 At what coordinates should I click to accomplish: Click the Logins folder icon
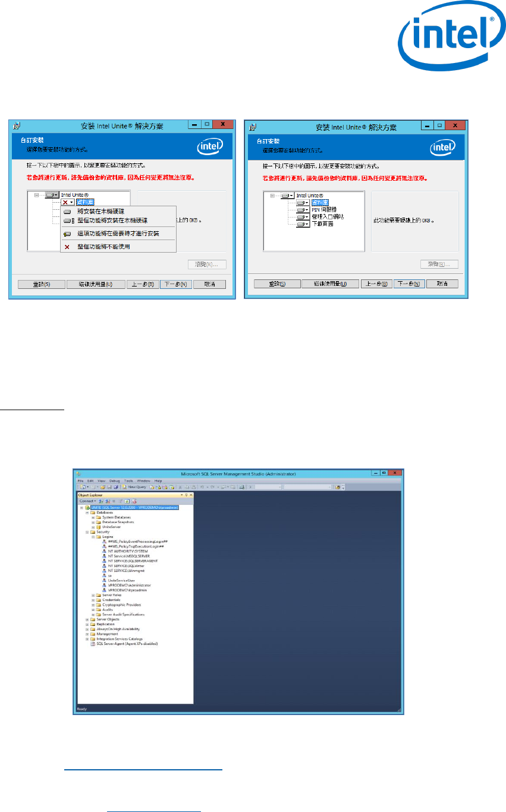click(x=99, y=537)
